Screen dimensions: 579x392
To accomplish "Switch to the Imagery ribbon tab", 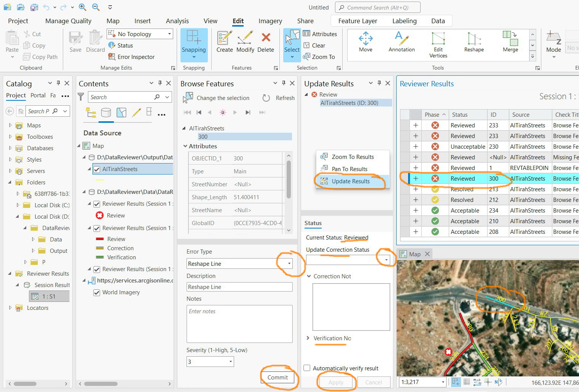I will [x=270, y=21].
